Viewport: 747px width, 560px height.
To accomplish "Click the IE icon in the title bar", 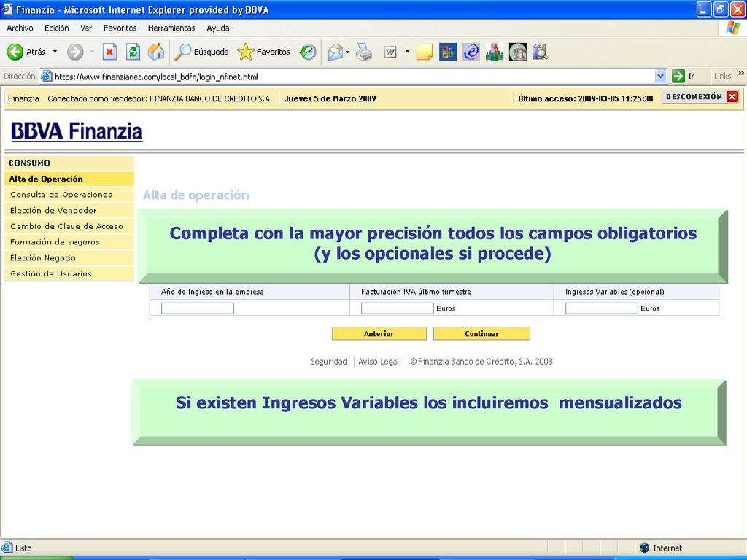I will click(7, 9).
